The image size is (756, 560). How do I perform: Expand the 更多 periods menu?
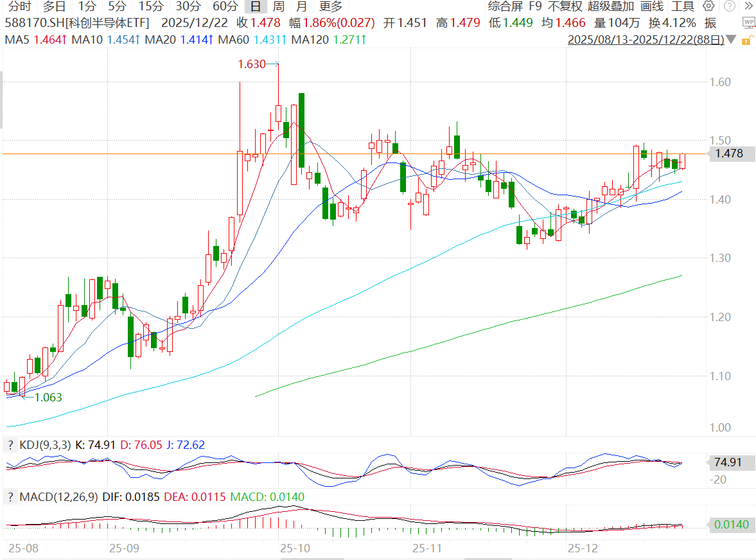click(331, 6)
